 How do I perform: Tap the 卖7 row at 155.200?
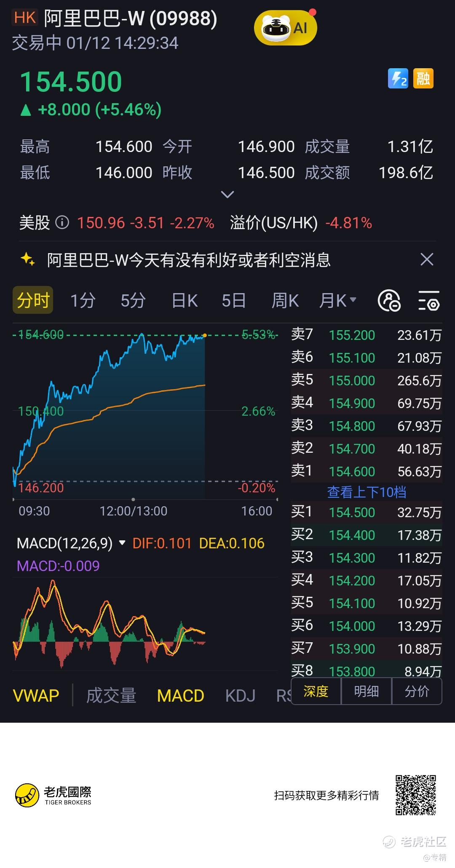[367, 335]
